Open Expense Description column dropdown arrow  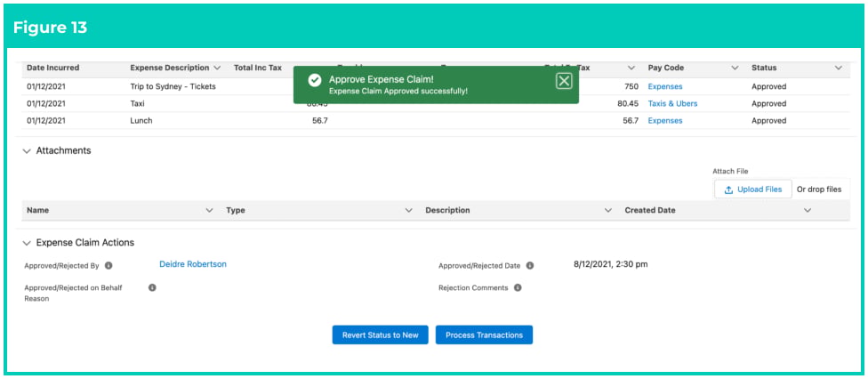217,68
